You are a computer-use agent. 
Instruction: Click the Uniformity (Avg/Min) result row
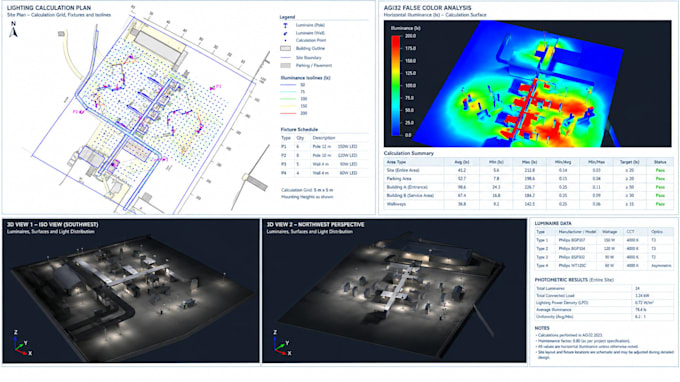605,317
